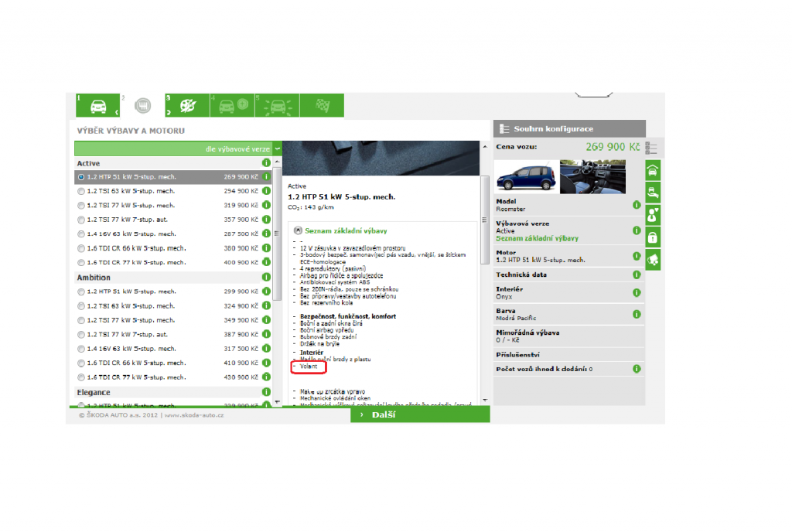The width and height of the screenshot is (792, 532).
Task: Show info for the 299 900 Kč engine
Action: (x=266, y=292)
